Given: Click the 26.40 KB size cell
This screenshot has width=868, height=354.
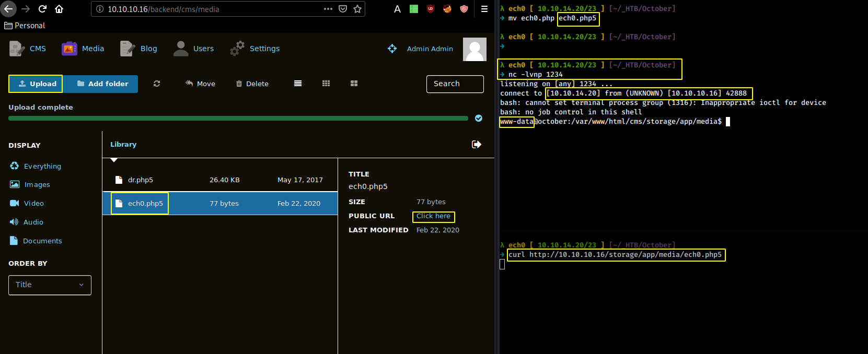Looking at the screenshot, I should tap(225, 180).
